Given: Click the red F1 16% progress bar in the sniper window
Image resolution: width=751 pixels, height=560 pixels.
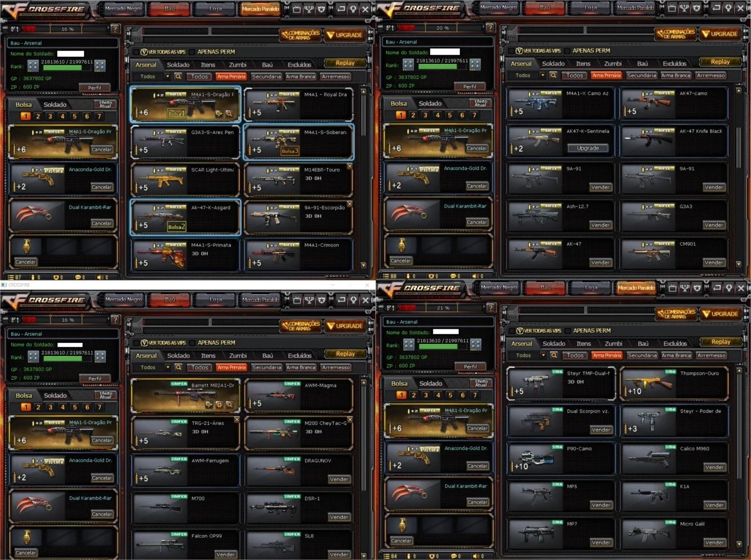Looking at the screenshot, I should [x=31, y=320].
